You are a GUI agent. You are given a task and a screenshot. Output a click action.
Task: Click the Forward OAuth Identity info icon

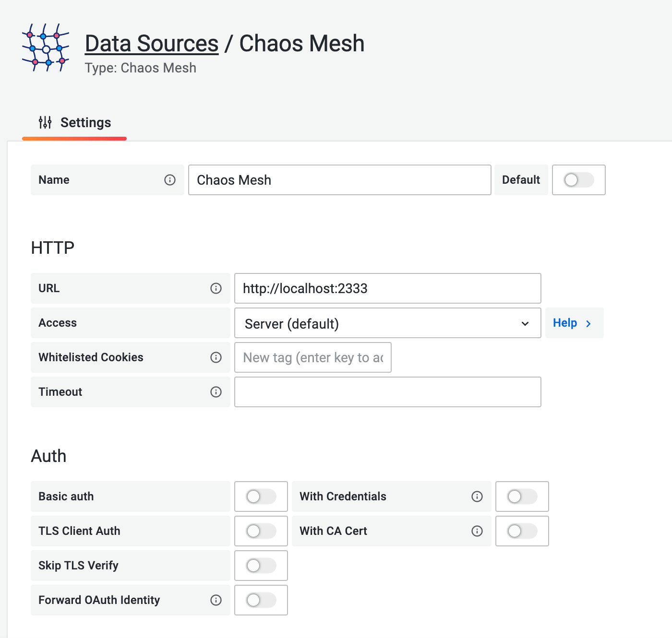[216, 600]
